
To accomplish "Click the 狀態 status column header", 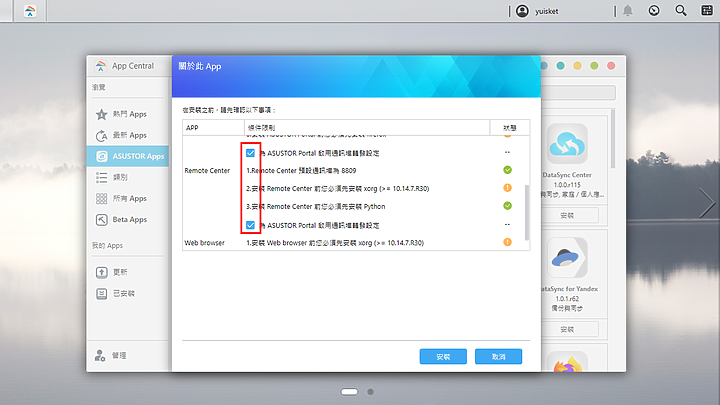I will [x=510, y=128].
